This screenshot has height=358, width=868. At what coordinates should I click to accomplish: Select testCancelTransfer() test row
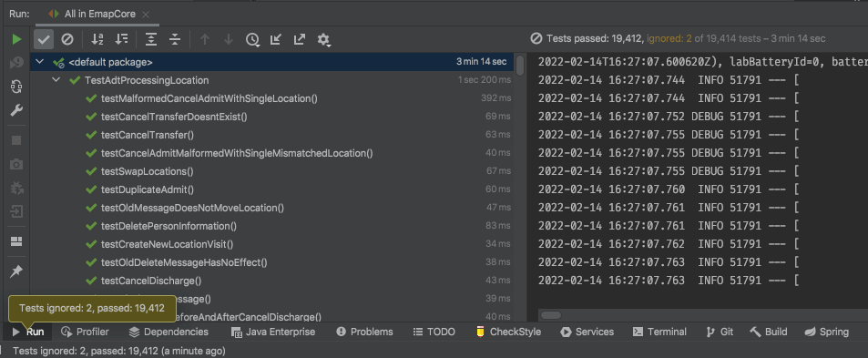pyautogui.click(x=271, y=135)
